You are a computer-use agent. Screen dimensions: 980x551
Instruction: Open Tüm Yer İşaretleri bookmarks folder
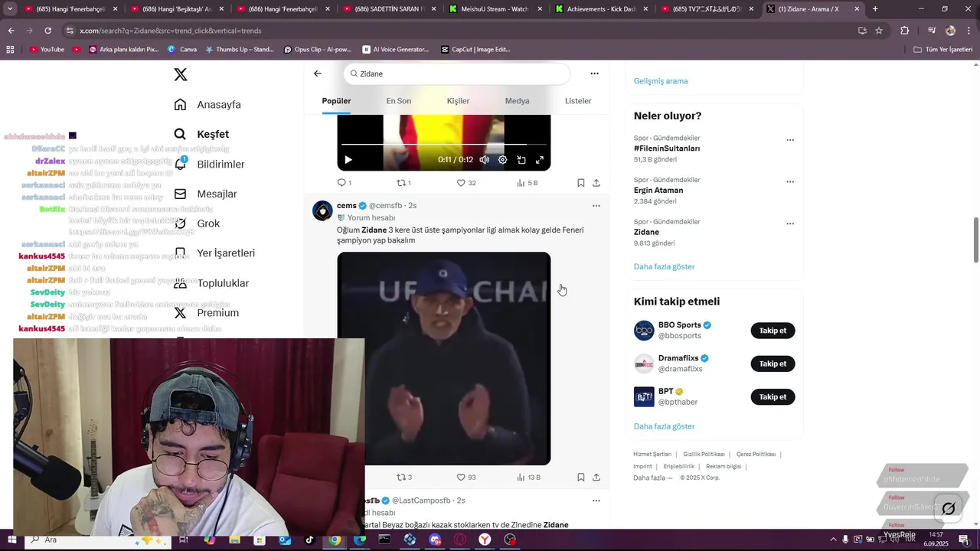click(x=943, y=50)
